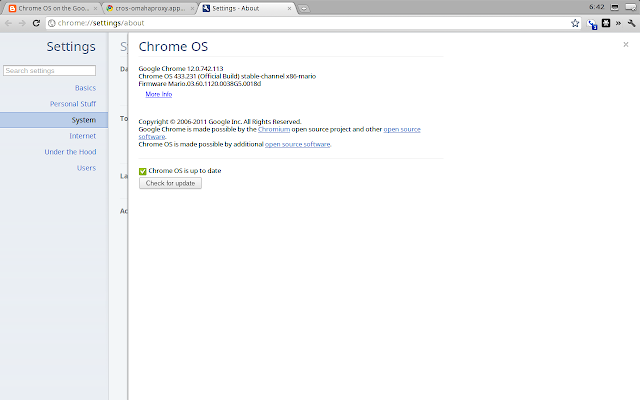Image resolution: width=640 pixels, height=400 pixels.
Task: Focus the Search settings box
Action: [x=49, y=71]
